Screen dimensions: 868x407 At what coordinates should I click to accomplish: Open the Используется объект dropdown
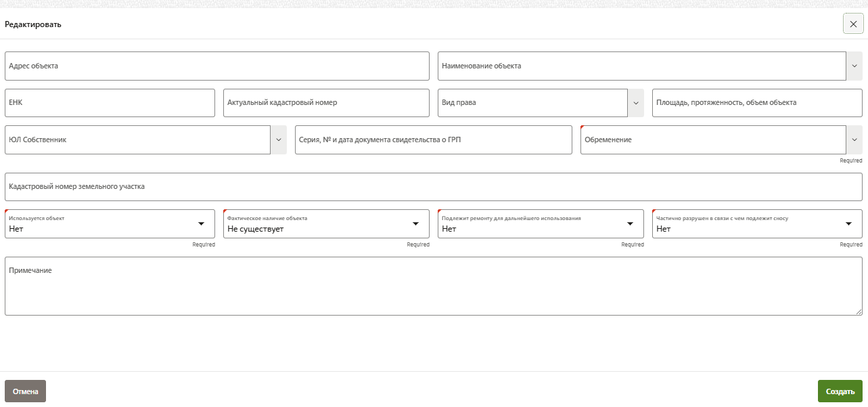(201, 224)
